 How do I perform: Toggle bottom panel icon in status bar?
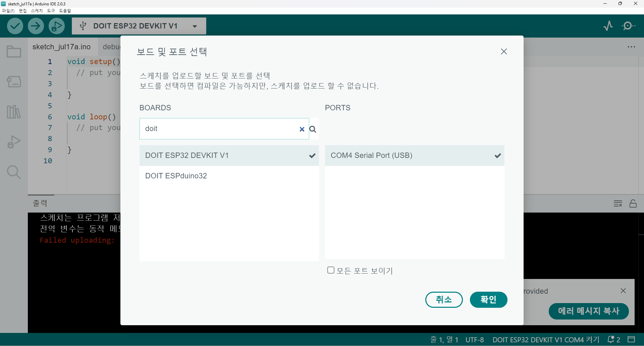(x=631, y=339)
